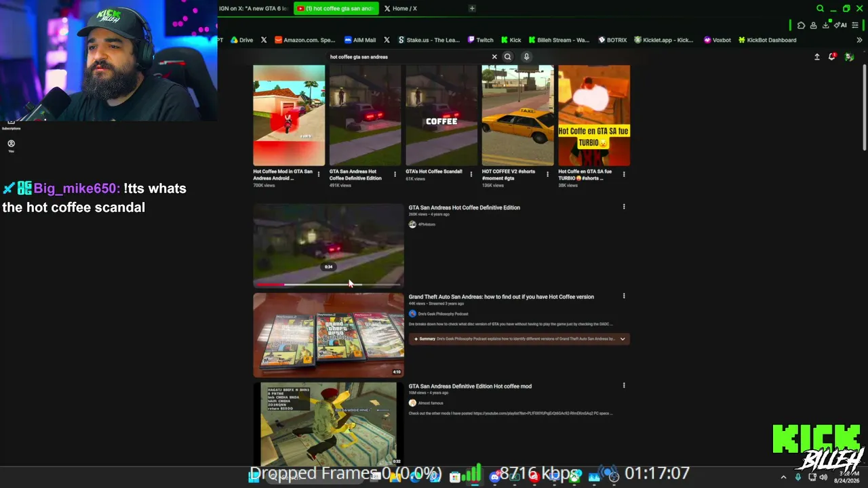Start voice search with the microphone icon
This screenshot has width=868, height=488.
pos(526,57)
